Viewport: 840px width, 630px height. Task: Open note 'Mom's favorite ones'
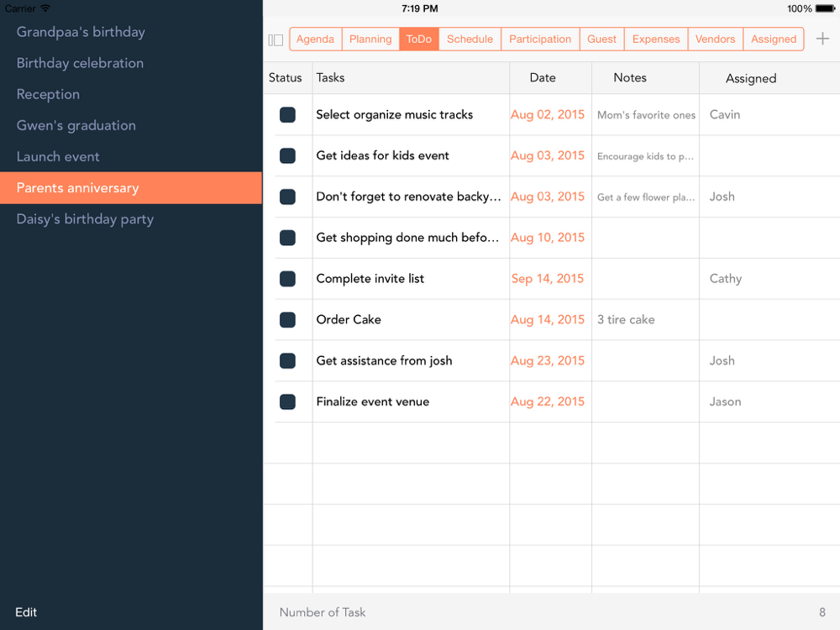[x=646, y=115]
